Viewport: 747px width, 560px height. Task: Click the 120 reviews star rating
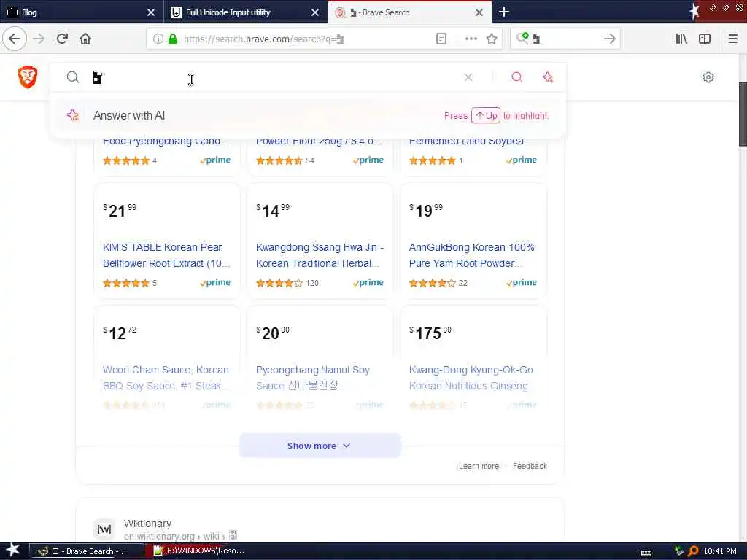[x=287, y=283]
